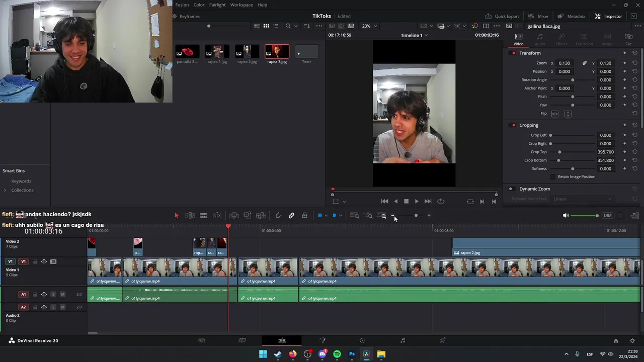Collapse the Transform section header
This screenshot has height=362, width=644.
click(530, 53)
